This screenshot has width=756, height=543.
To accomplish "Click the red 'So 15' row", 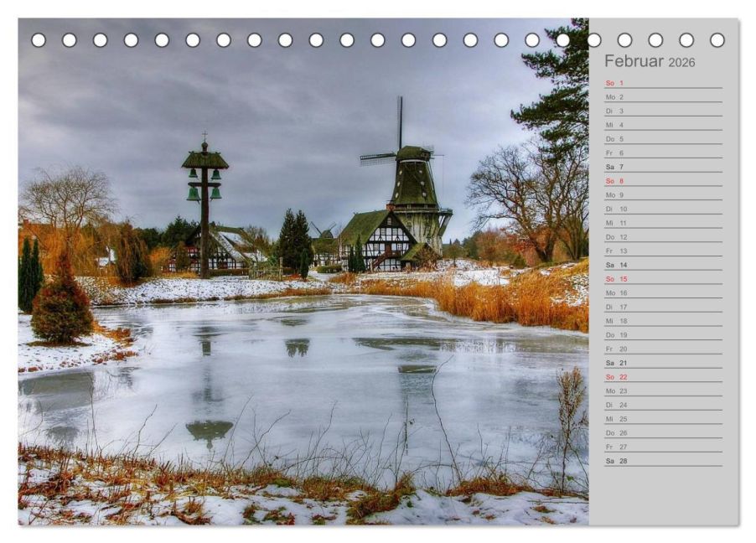I will (x=664, y=279).
